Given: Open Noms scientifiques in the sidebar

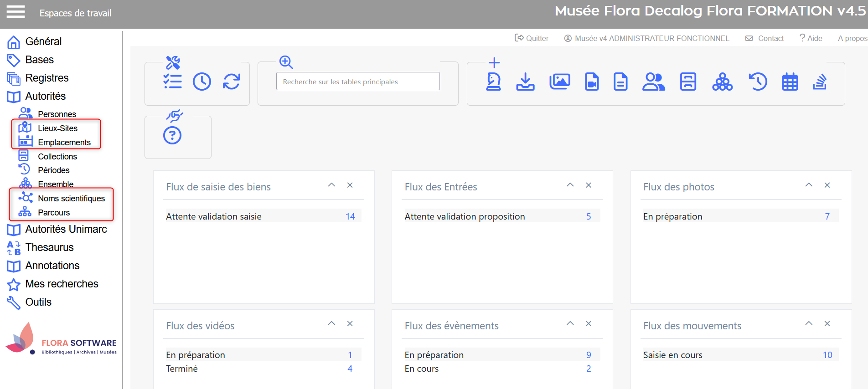Looking at the screenshot, I should coord(71,199).
